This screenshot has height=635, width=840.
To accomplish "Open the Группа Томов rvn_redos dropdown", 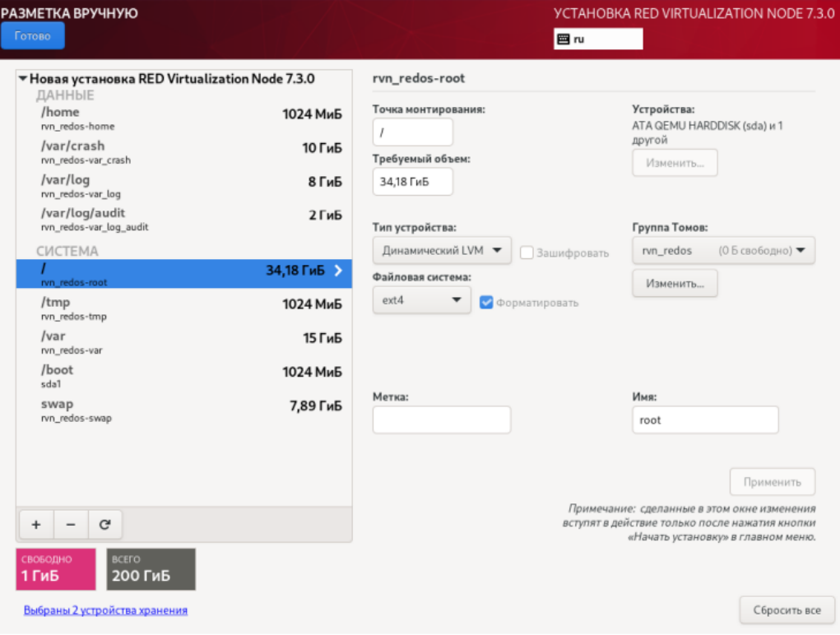I will [x=723, y=251].
